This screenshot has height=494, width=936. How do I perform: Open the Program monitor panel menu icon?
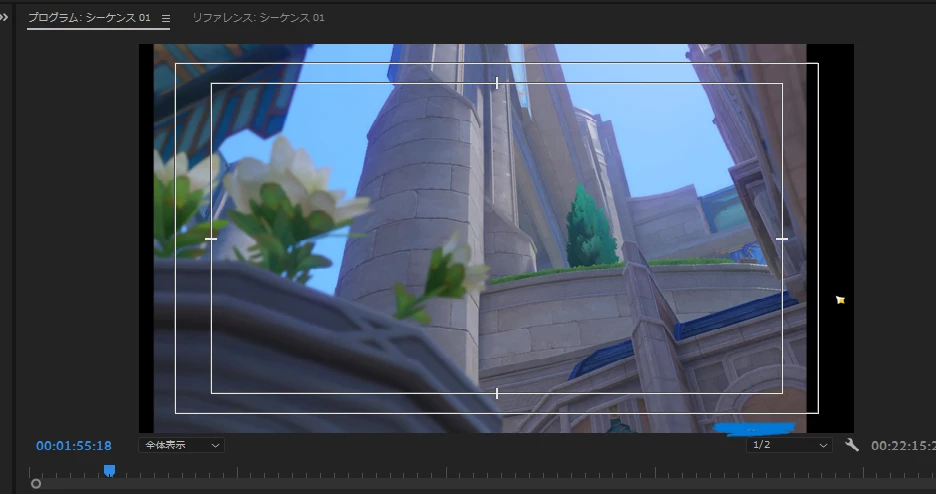pos(166,18)
